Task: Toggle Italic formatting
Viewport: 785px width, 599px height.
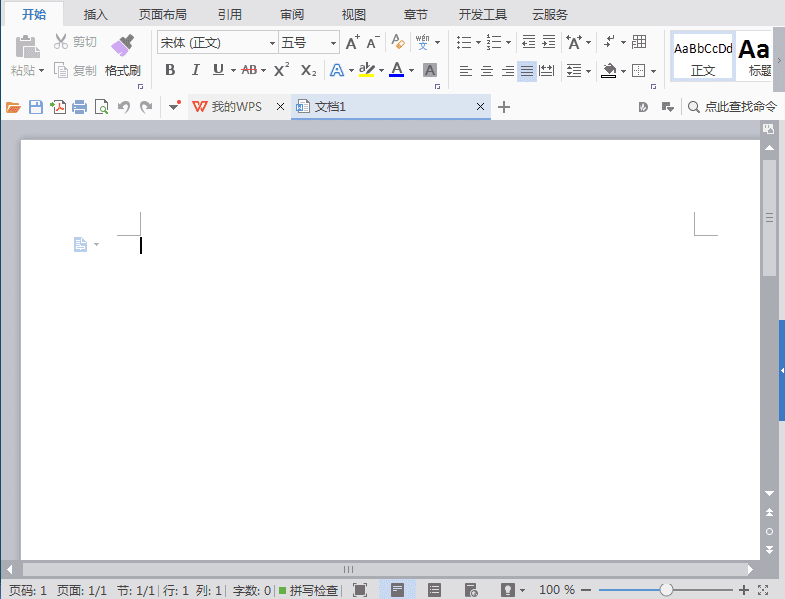Action: pos(195,70)
